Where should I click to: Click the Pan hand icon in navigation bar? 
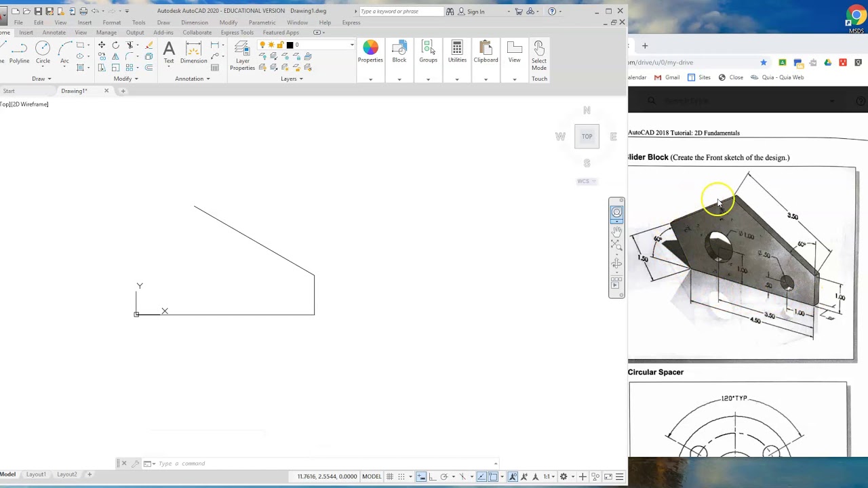[x=616, y=231]
